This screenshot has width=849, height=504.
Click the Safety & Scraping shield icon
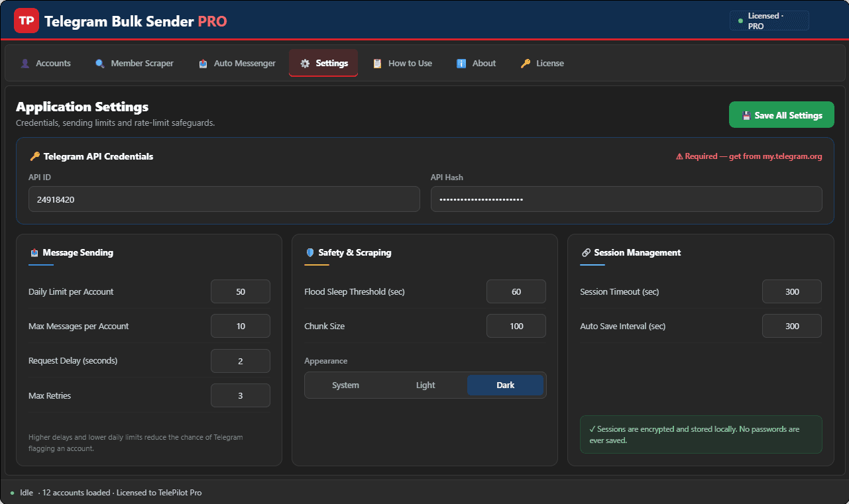pyautogui.click(x=310, y=253)
